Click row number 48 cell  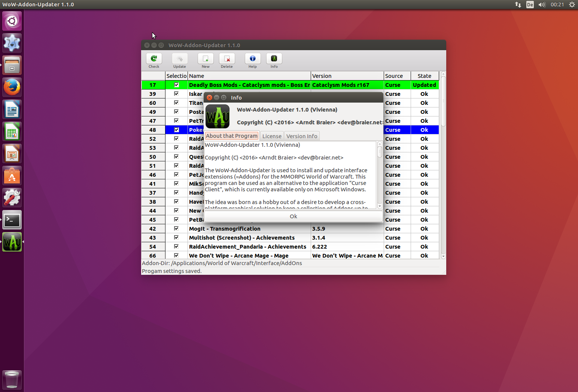click(x=153, y=130)
